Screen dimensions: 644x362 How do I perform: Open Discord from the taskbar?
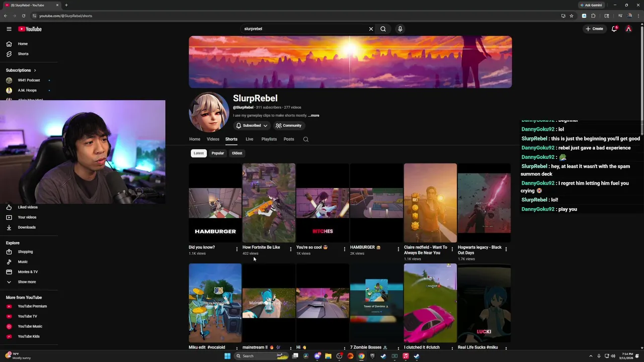pos(317,356)
